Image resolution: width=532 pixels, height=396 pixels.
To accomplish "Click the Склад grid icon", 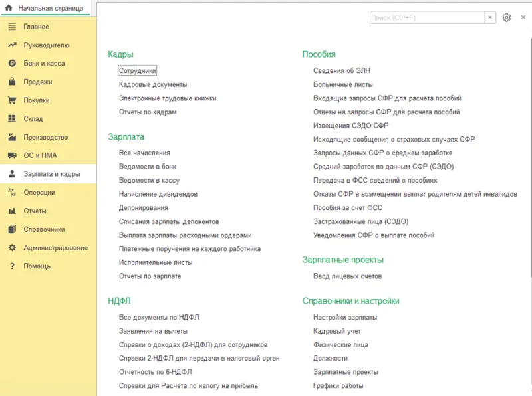I will tap(11, 119).
